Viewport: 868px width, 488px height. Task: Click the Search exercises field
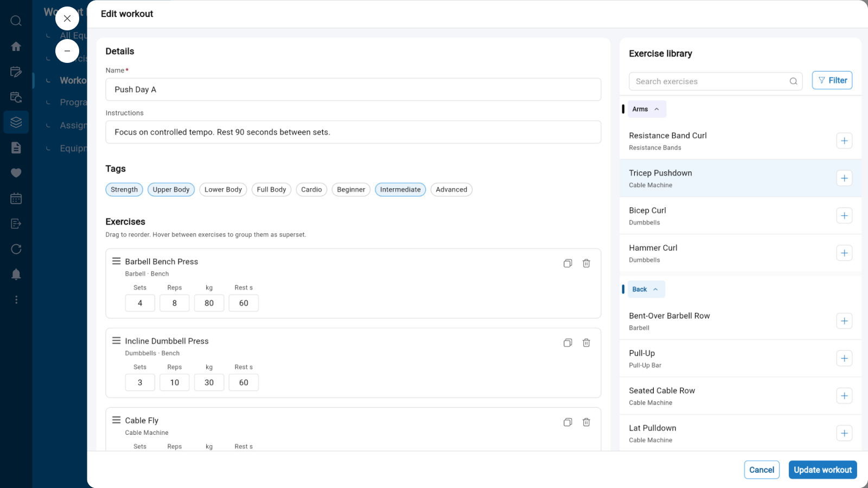(711, 81)
